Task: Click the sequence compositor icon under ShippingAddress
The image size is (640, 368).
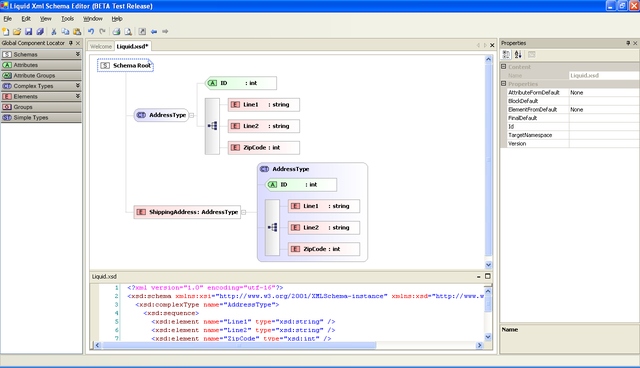Action: (x=272, y=227)
